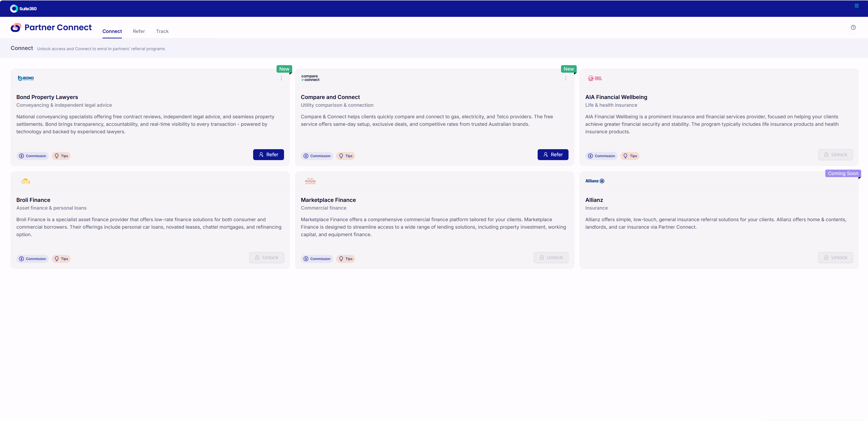
Task: Click the Suite360 logo in top bar
Action: coord(23,8)
